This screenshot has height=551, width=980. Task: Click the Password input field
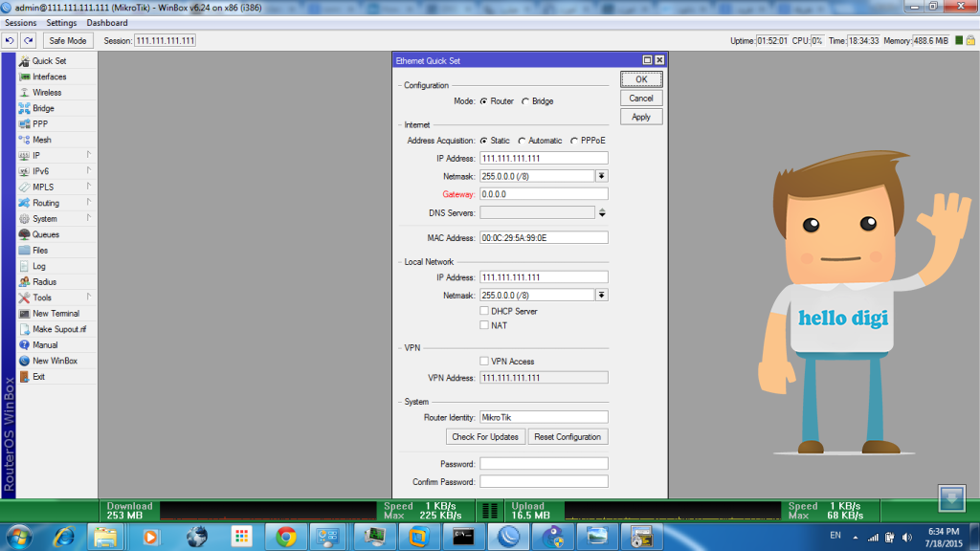[x=544, y=464]
